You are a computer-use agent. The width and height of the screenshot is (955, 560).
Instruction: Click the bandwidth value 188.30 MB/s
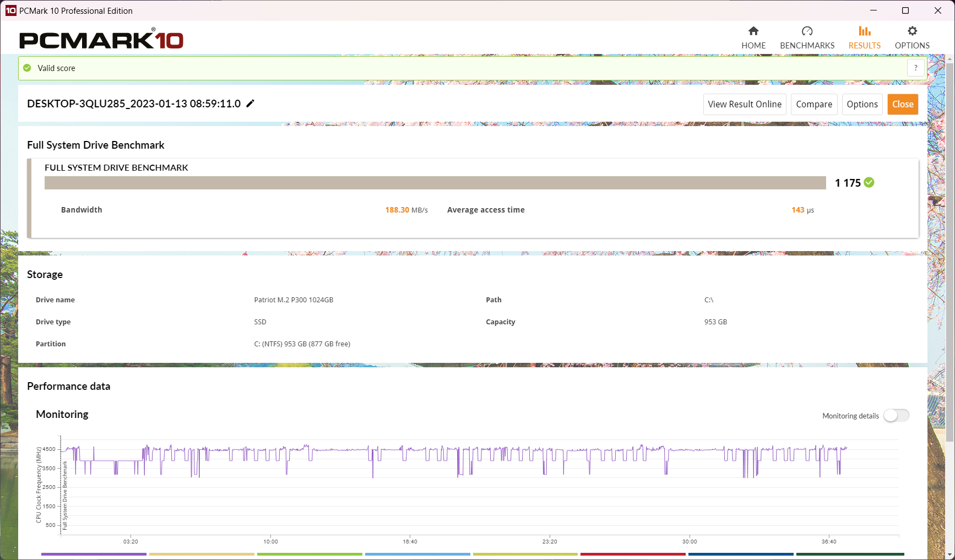click(406, 210)
